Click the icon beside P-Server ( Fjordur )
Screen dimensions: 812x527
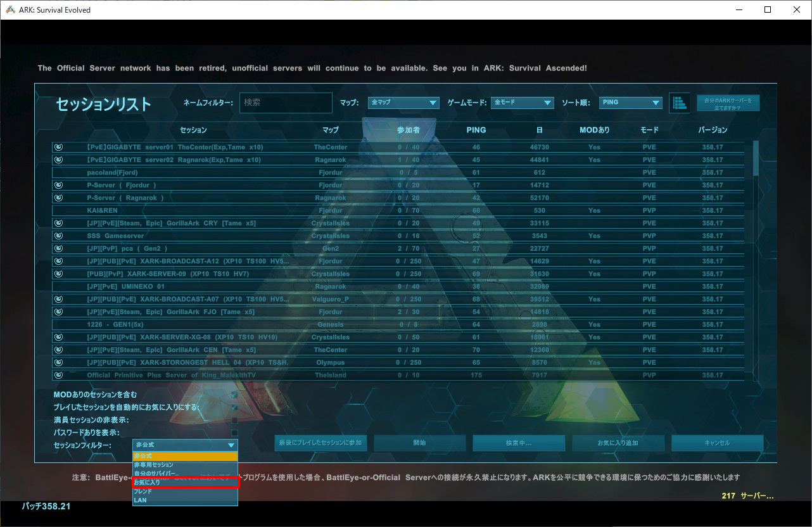click(x=59, y=185)
